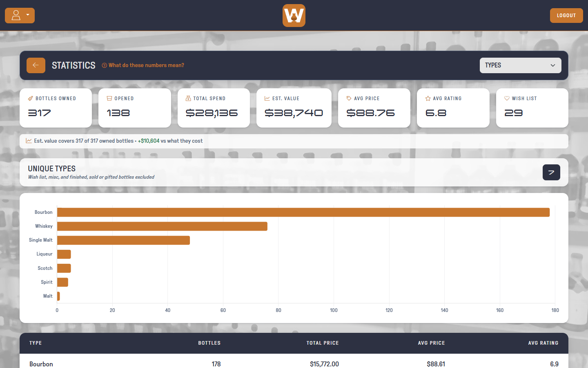Screen dimensions: 588x368
Task: Click the $28,136 total spend value
Action: pos(212,113)
